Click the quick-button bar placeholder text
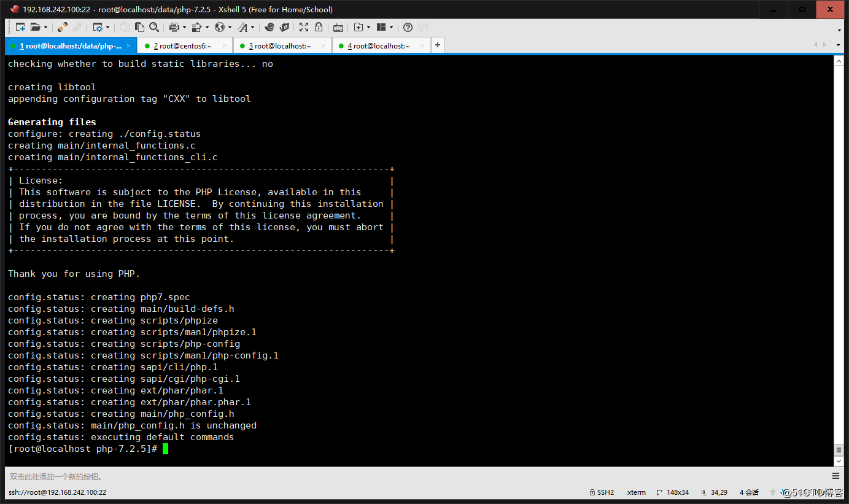Viewport: 849px width, 504px height. pos(56,476)
